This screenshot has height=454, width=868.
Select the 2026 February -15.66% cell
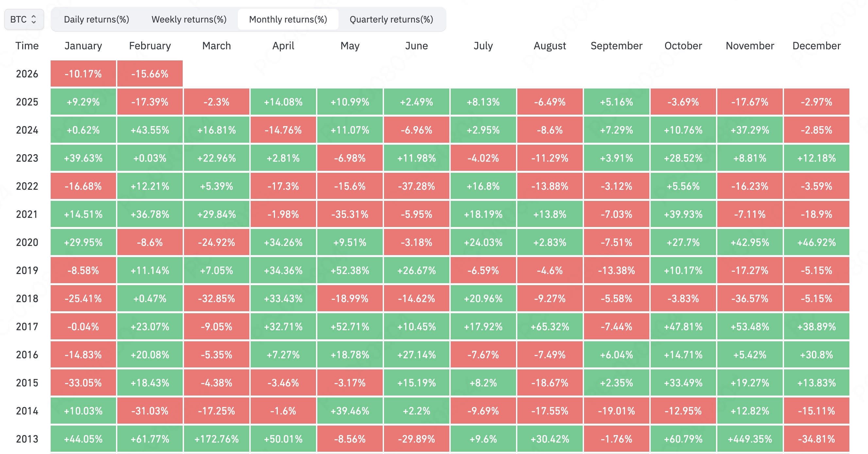150,74
